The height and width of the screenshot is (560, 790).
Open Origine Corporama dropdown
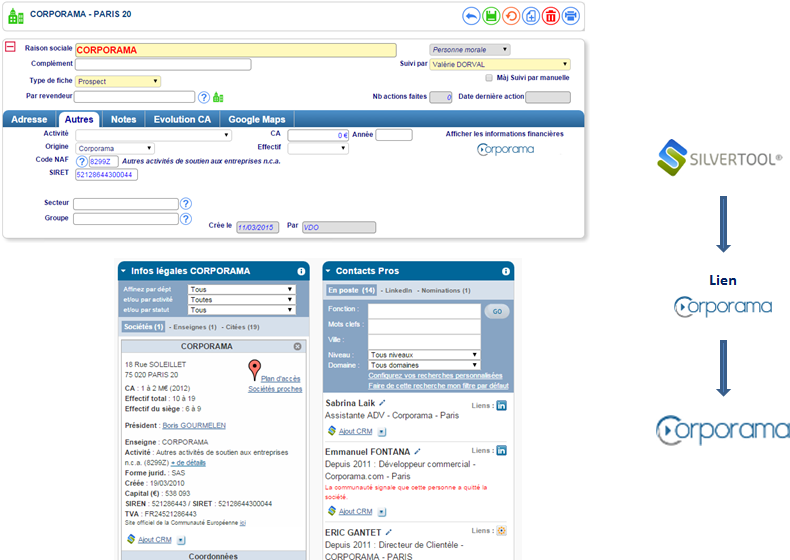point(115,148)
